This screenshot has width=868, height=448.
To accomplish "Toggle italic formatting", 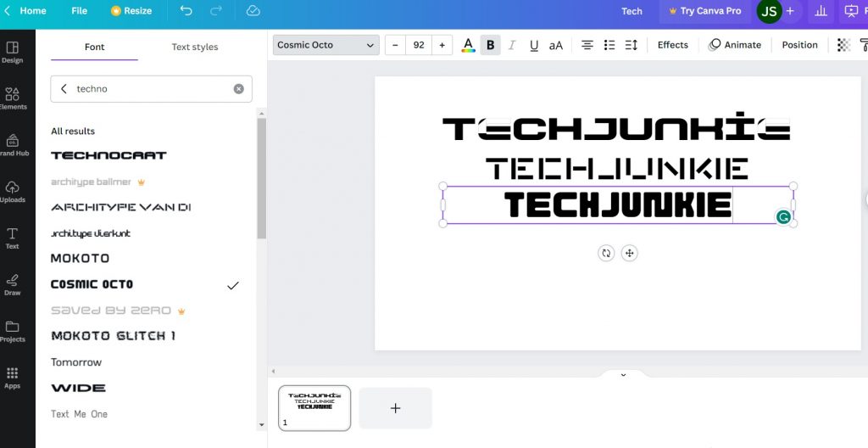I will [x=512, y=45].
